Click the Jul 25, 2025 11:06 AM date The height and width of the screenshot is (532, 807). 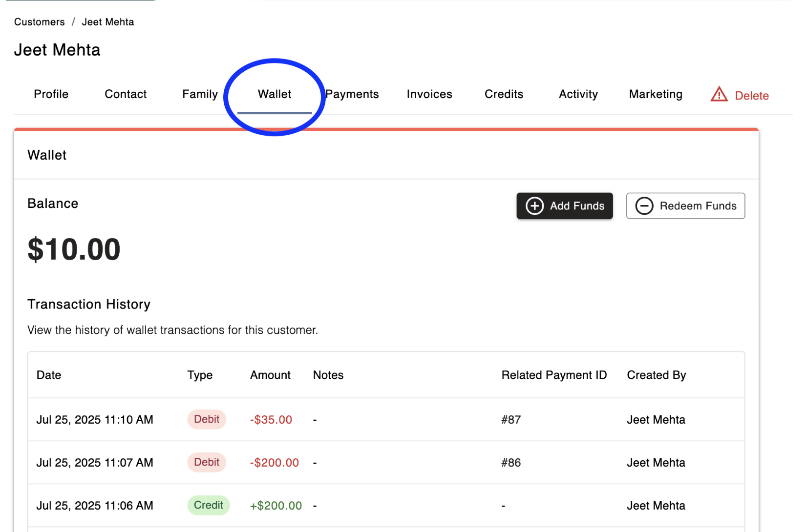95,506
